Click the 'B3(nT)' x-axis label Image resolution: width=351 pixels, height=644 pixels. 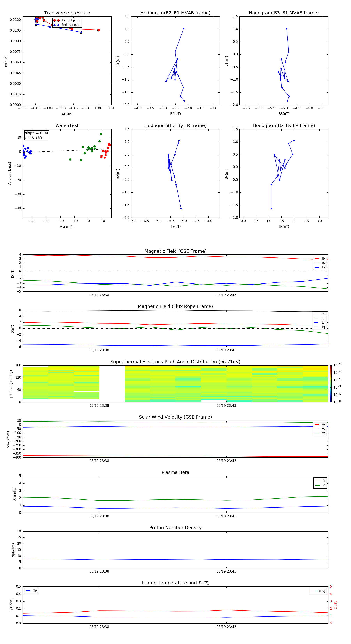pyautogui.click(x=284, y=114)
